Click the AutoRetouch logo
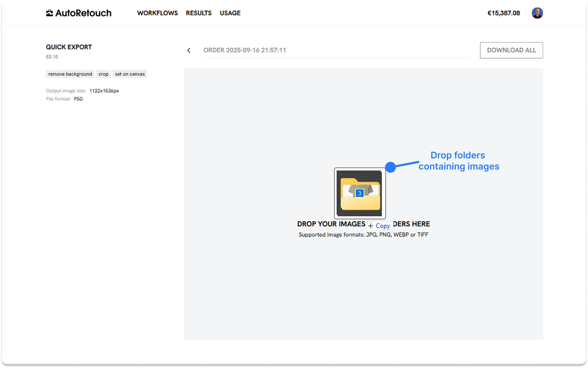 (x=79, y=13)
